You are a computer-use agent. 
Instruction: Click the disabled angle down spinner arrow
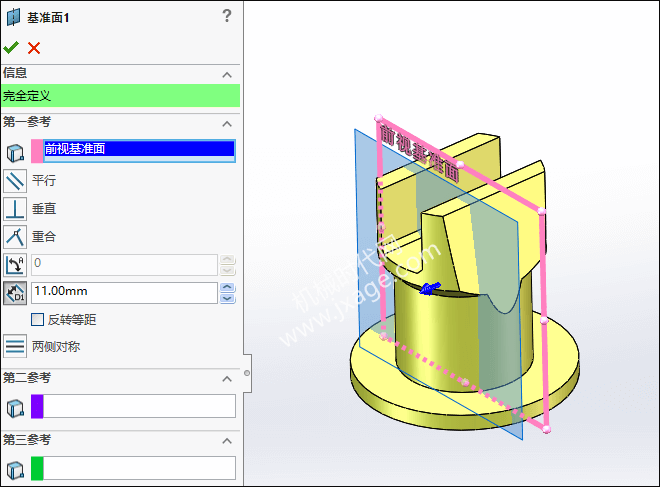point(228,270)
